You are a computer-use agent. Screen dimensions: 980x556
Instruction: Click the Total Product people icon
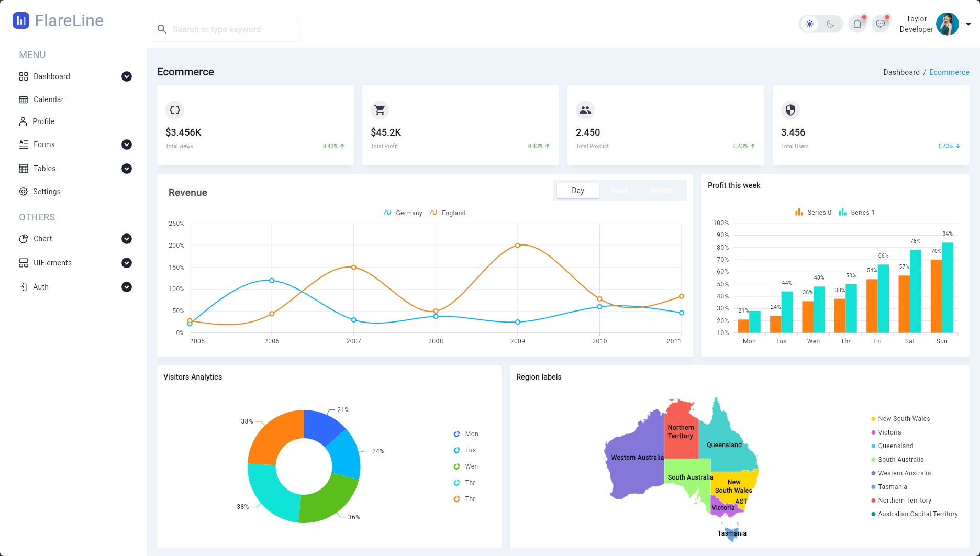[x=585, y=110]
